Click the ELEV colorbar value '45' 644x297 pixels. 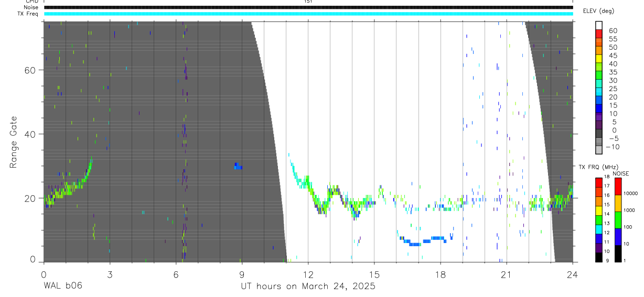click(613, 56)
